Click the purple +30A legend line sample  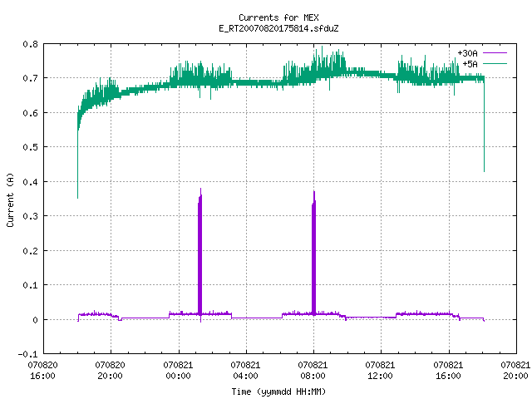(495, 53)
